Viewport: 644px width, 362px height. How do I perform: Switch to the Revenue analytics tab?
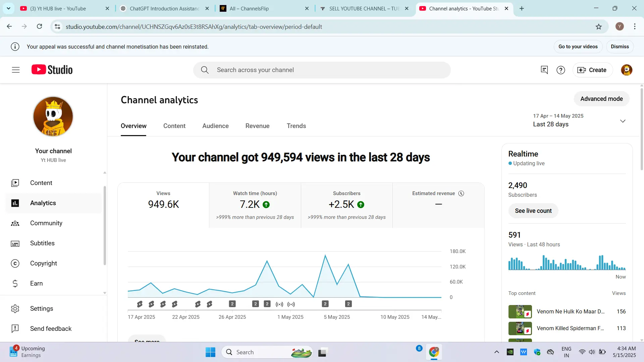pos(257,126)
